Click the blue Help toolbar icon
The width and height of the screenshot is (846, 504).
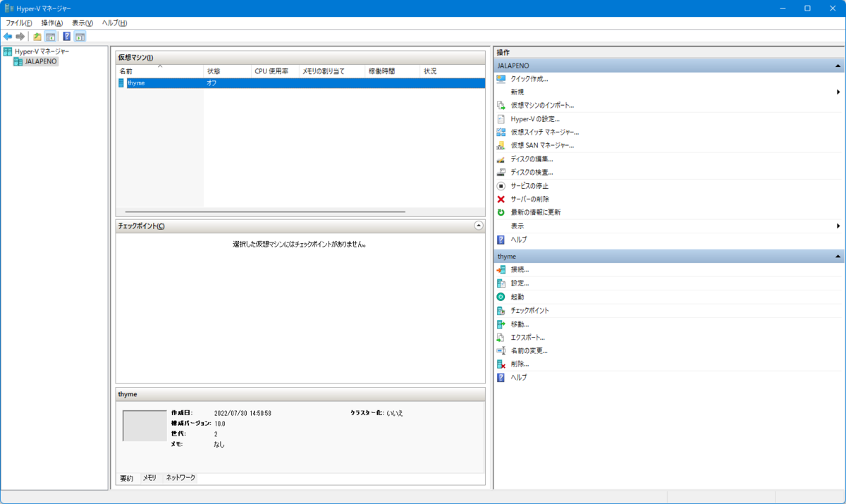[67, 36]
